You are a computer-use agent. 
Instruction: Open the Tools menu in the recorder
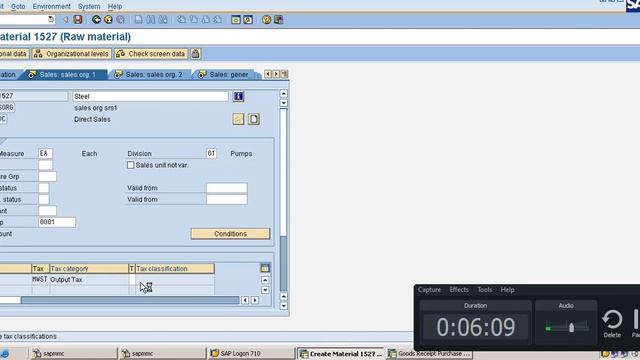pyautogui.click(x=484, y=290)
